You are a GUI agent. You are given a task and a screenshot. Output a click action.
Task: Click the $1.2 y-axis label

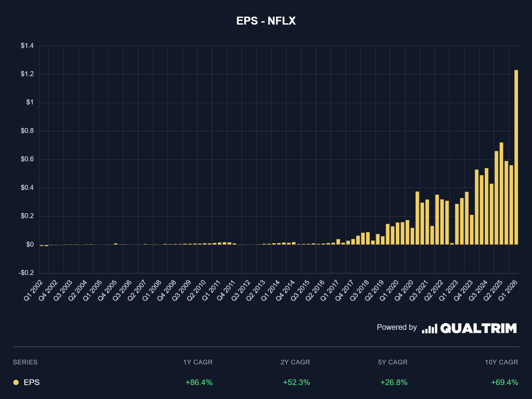point(27,74)
